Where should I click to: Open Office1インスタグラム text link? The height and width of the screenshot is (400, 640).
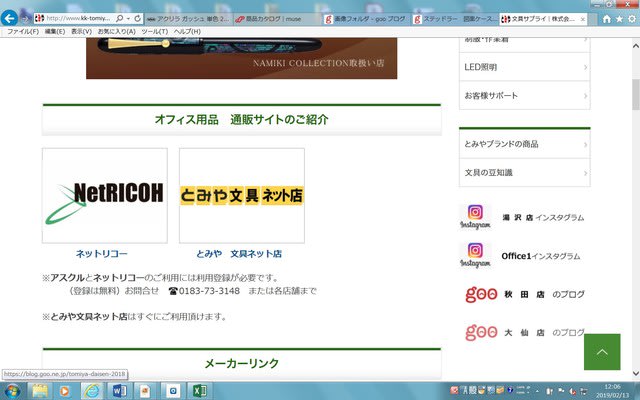click(x=540, y=256)
